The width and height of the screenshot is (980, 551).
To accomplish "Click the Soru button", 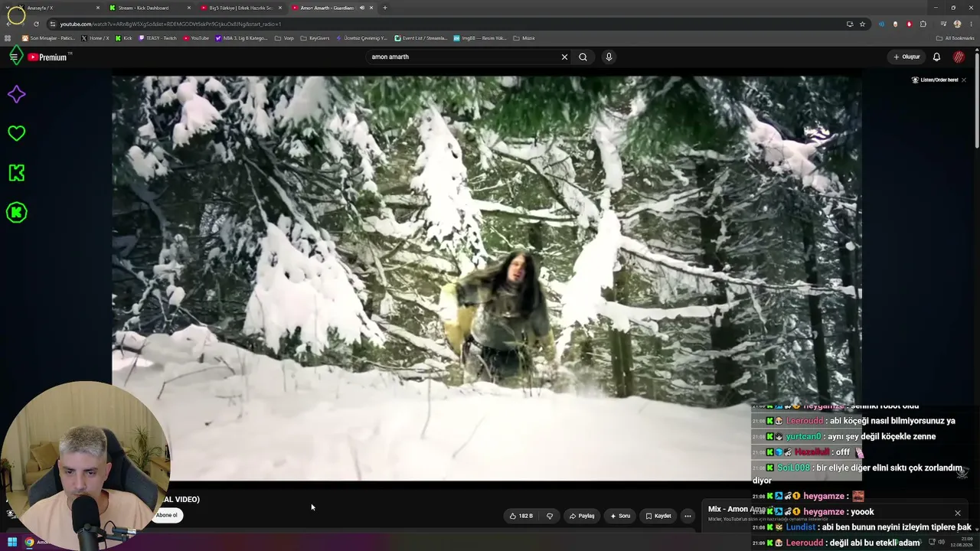I will [x=620, y=516].
